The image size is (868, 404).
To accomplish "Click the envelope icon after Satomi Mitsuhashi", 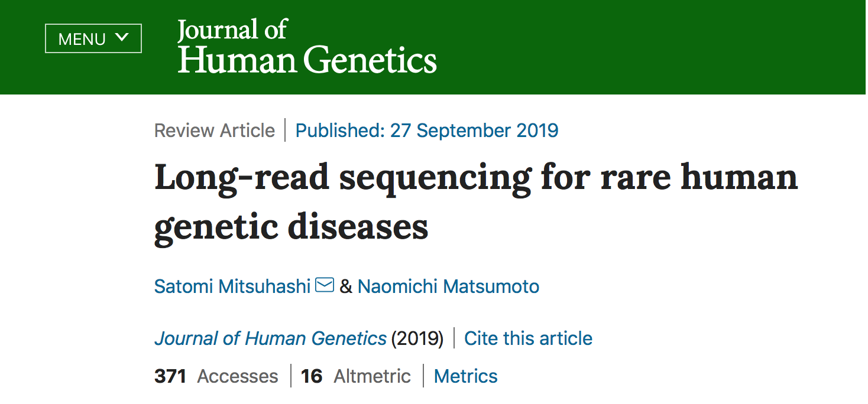I will click(x=325, y=285).
